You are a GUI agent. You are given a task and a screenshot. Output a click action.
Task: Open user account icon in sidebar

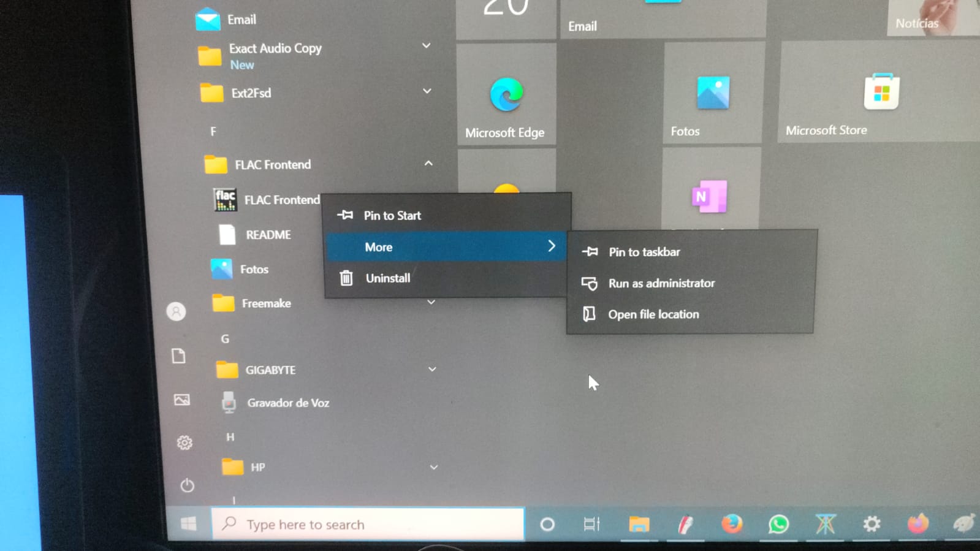pos(177,311)
